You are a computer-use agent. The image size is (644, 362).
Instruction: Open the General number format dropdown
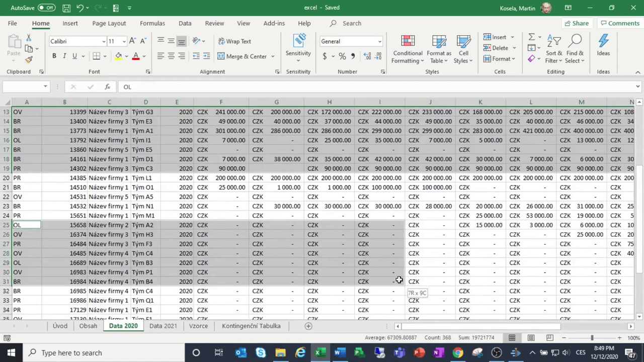(379, 41)
